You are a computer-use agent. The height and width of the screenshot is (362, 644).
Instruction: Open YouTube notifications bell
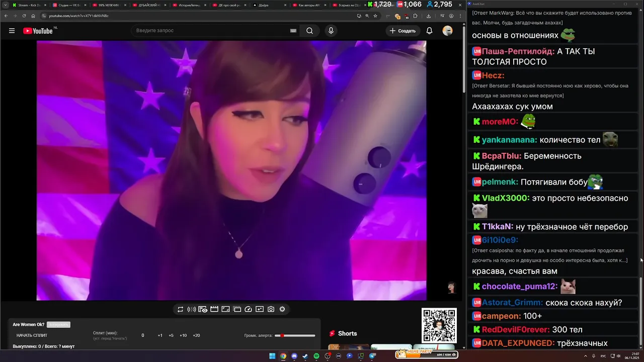429,31
